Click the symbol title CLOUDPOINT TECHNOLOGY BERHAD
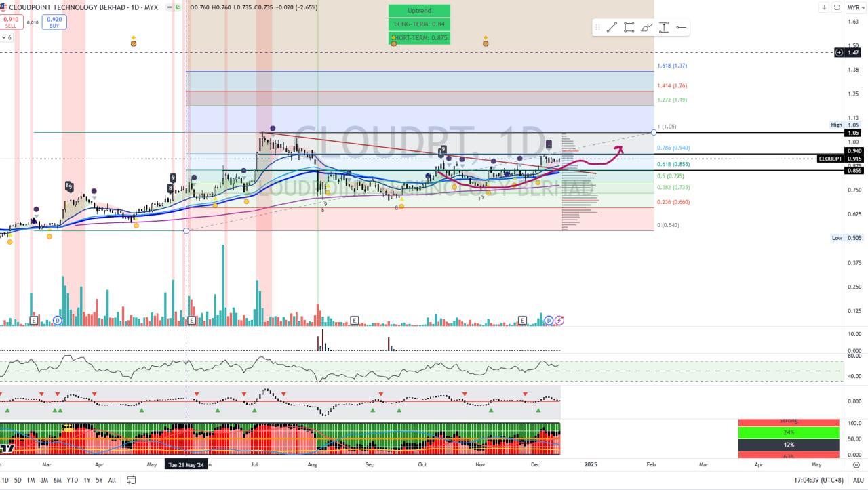 click(68, 7)
